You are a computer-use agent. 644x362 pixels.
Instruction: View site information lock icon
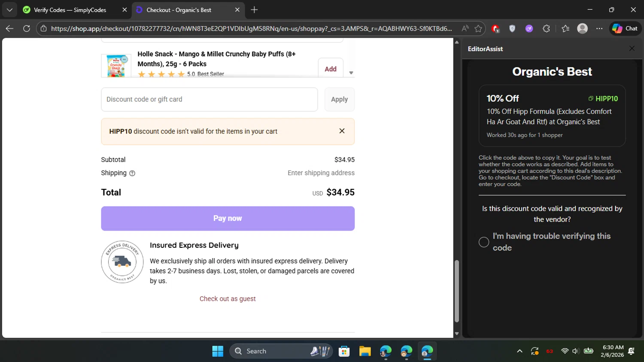(x=43, y=28)
